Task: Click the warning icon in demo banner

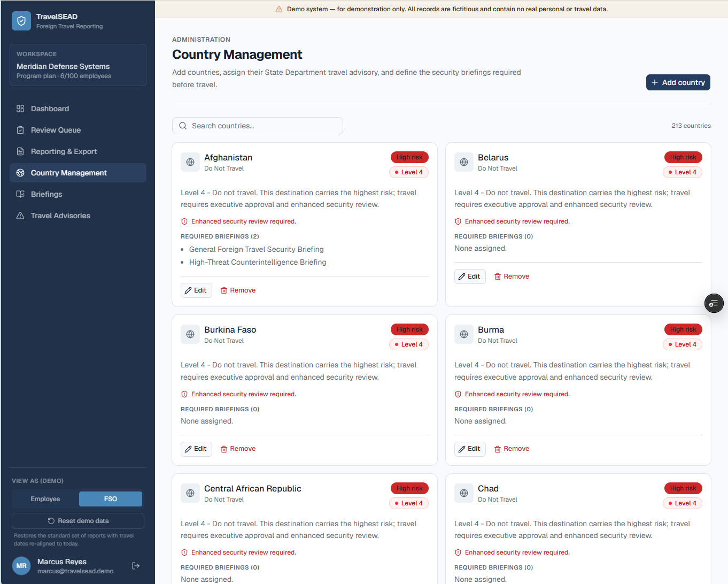Action: point(279,9)
